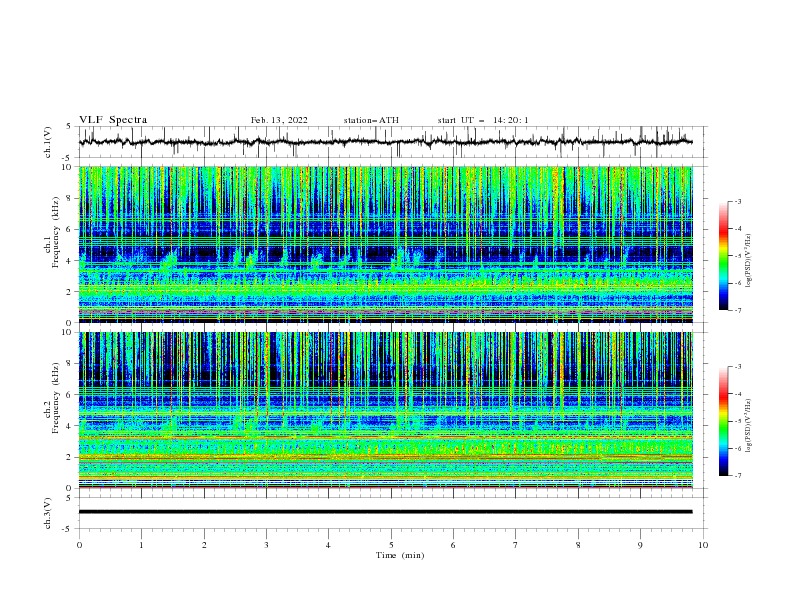Click time axis tick label '5'
792x612 pixels.
click(391, 545)
